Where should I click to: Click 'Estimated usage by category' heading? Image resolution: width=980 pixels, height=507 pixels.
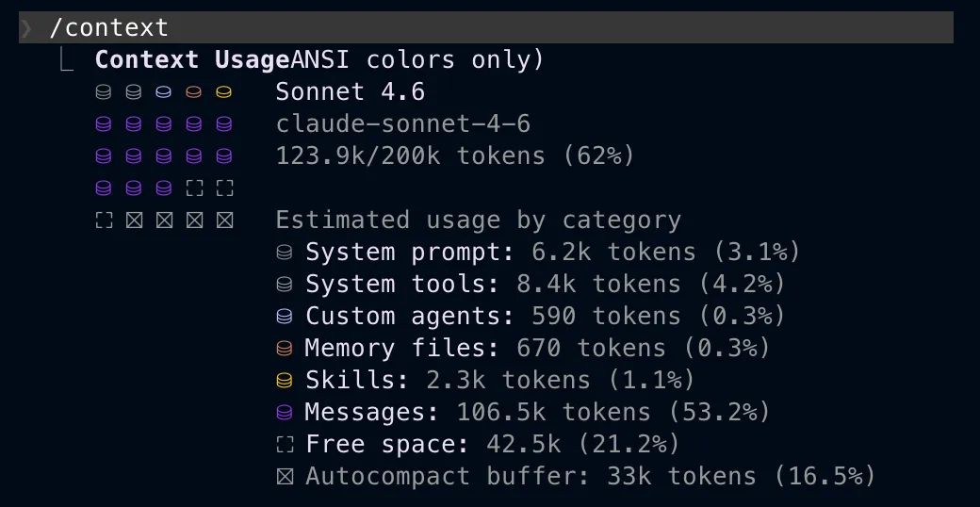(x=478, y=221)
